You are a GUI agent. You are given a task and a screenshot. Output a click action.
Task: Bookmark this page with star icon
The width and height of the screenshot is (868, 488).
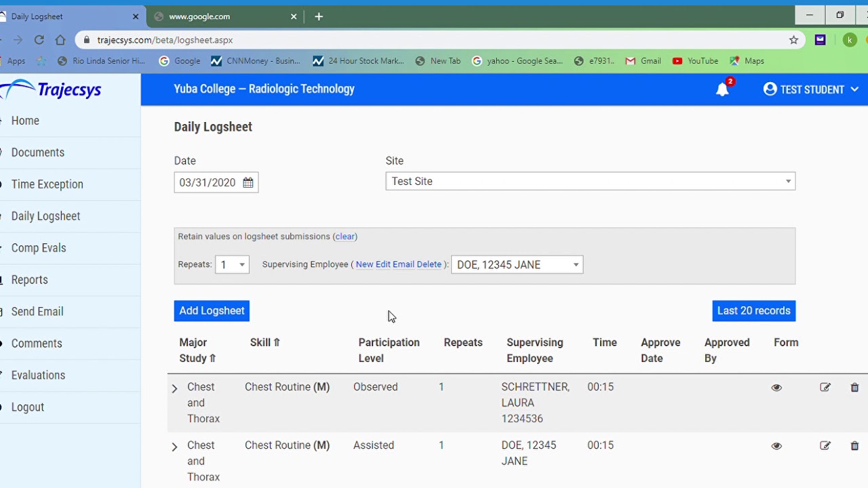click(793, 40)
